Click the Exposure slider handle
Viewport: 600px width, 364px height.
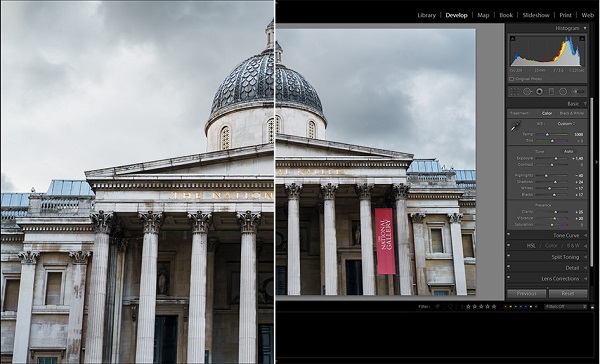(x=556, y=158)
